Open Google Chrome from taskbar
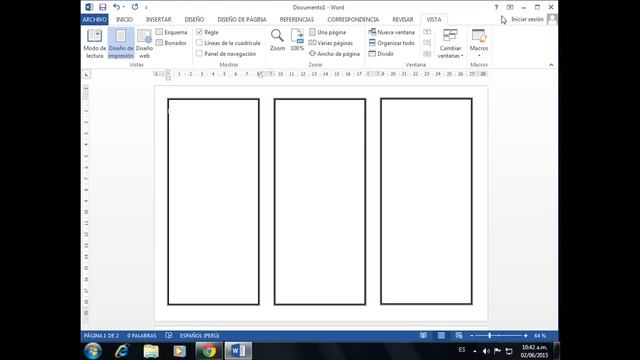This screenshot has height=360, width=640. [x=209, y=351]
